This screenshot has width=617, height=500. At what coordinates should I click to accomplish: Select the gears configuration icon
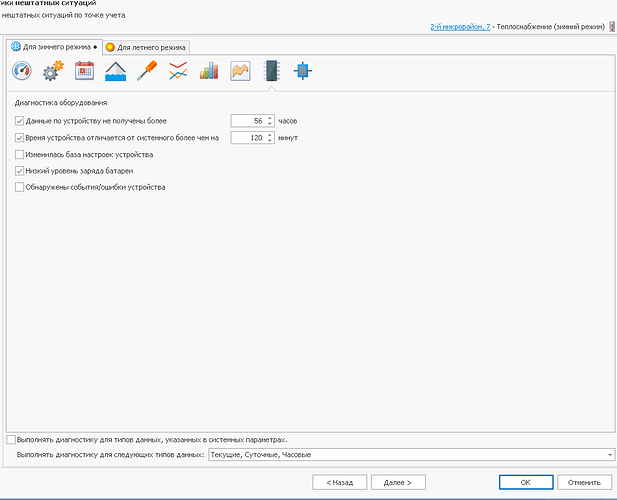pyautogui.click(x=53, y=71)
